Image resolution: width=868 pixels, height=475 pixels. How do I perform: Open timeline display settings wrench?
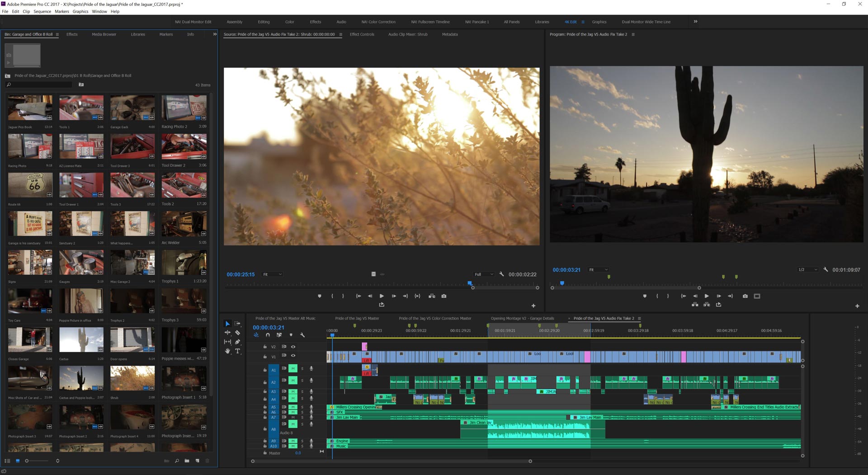tap(302, 335)
